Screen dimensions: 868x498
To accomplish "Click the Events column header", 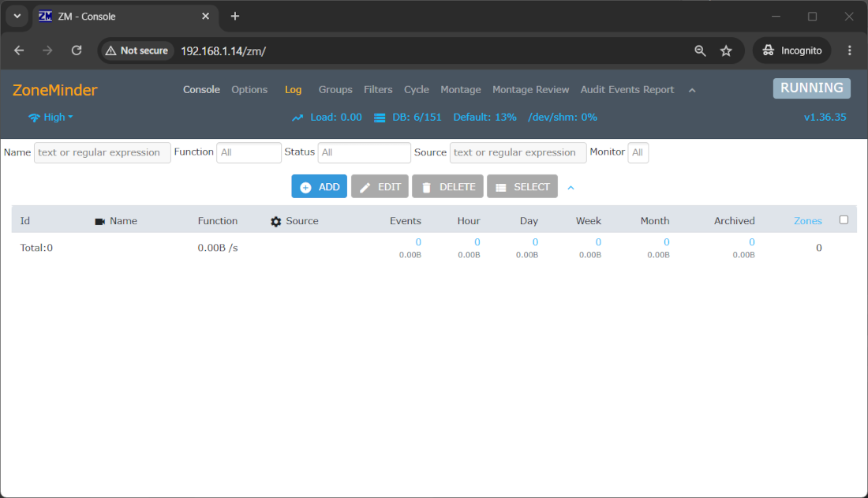I will pos(406,221).
